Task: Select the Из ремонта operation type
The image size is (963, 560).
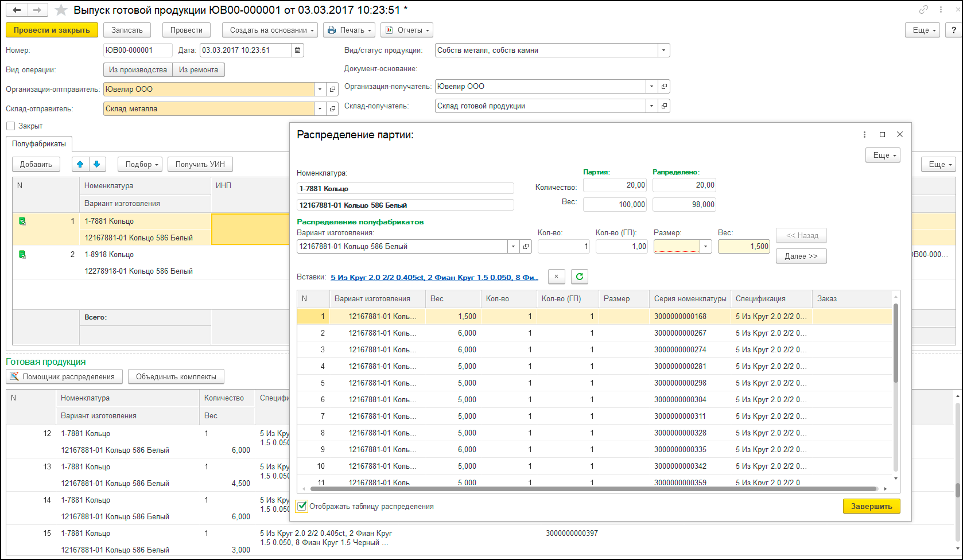Action: pos(199,70)
